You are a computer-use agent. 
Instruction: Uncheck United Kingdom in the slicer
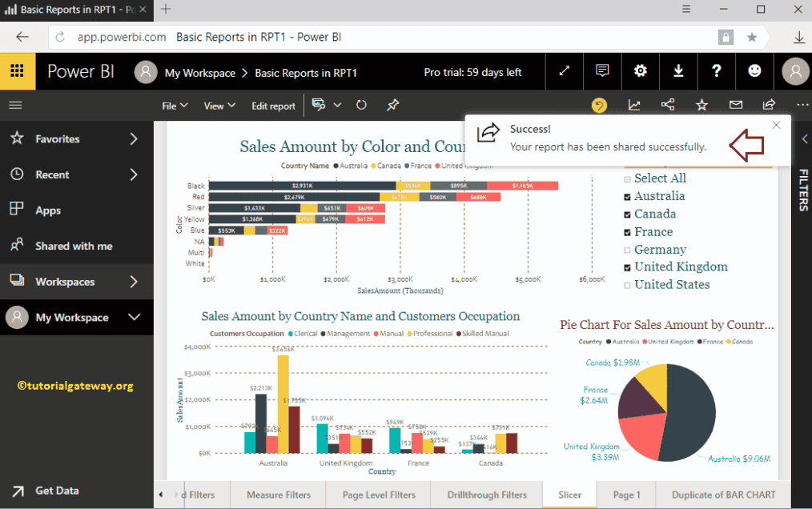(x=627, y=267)
